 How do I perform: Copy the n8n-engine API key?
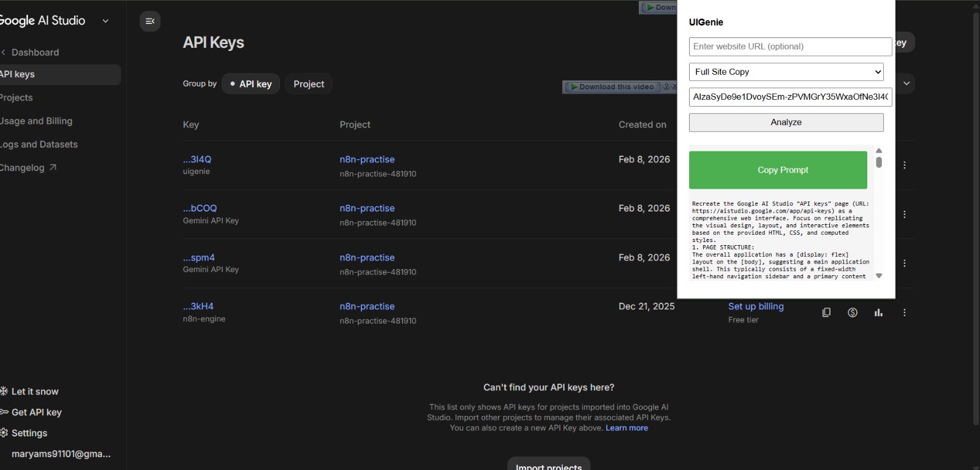pos(826,313)
